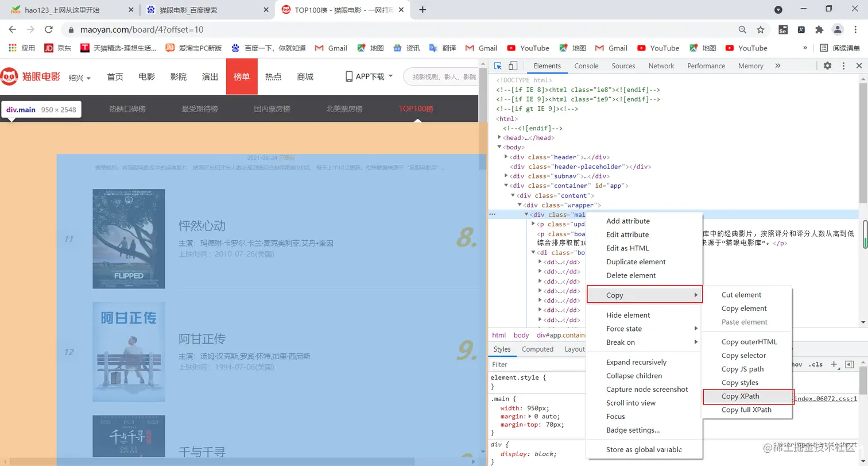Collapse the div class="wrapper" node
This screenshot has width=868, height=466.
tap(520, 205)
